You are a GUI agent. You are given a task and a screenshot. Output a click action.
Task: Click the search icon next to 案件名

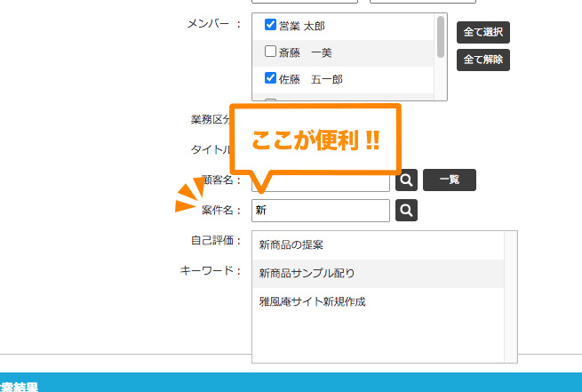[406, 211]
